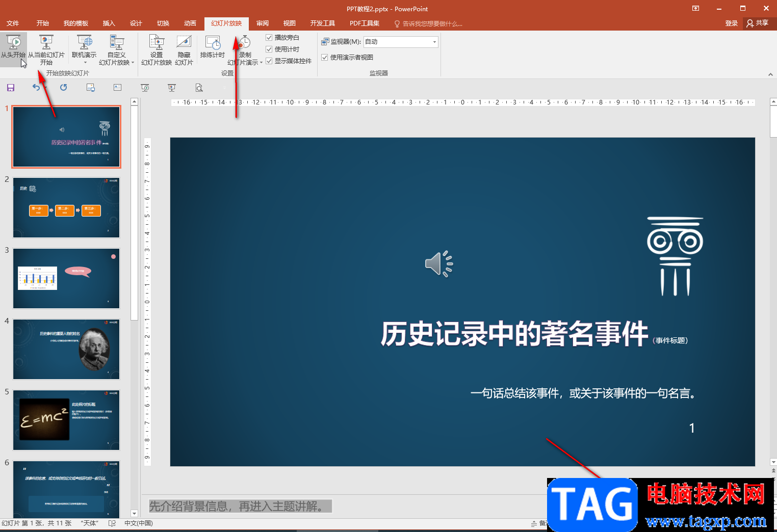Click print preview magnifier icon

click(199, 88)
